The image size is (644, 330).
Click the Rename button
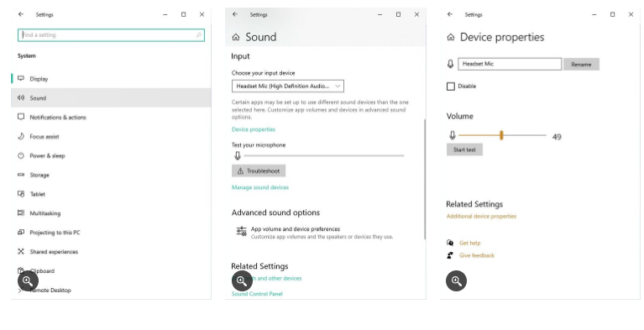pos(581,65)
